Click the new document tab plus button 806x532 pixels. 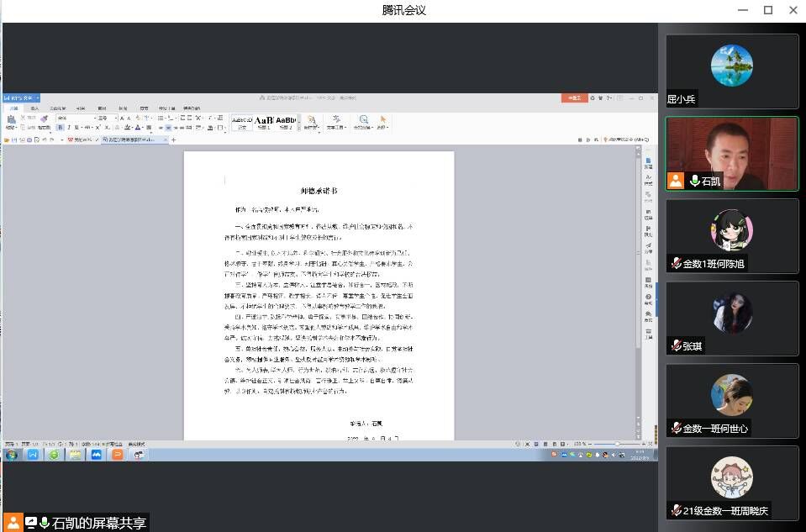pyautogui.click(x=174, y=140)
